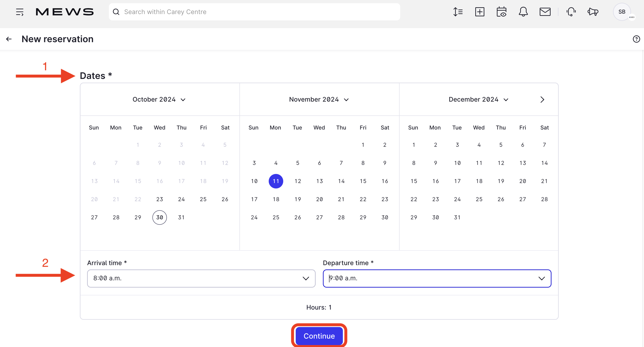Click the support headset icon
Viewport: 644px width, 347px height.
tap(571, 12)
